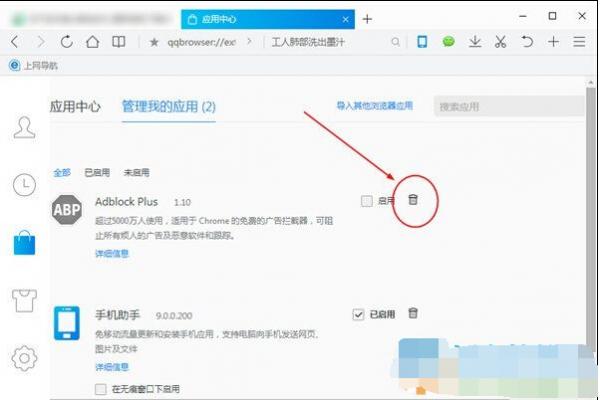Open the home page icon
Screen dimensions: 600x400
click(93, 41)
